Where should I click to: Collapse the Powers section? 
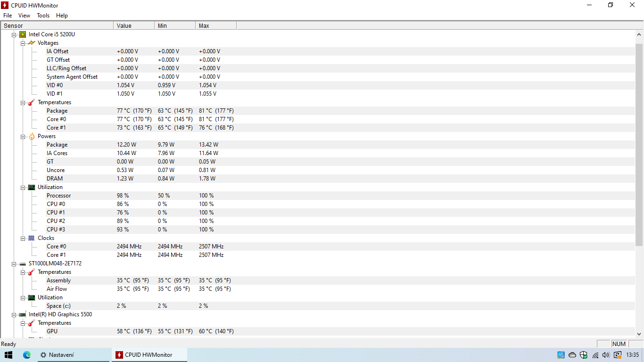coord(23,136)
